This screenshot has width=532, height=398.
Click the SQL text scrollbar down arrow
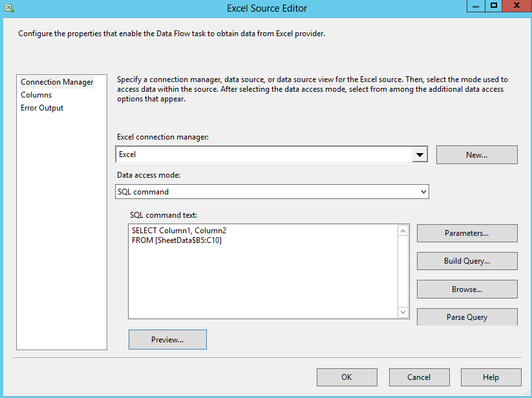(x=403, y=313)
